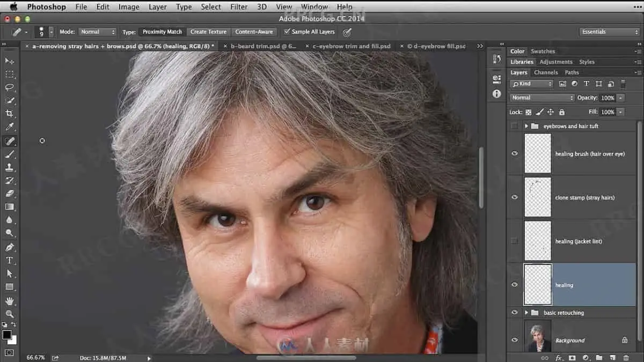Switch to the Swatches tab
The height and width of the screenshot is (362, 644).
(543, 51)
